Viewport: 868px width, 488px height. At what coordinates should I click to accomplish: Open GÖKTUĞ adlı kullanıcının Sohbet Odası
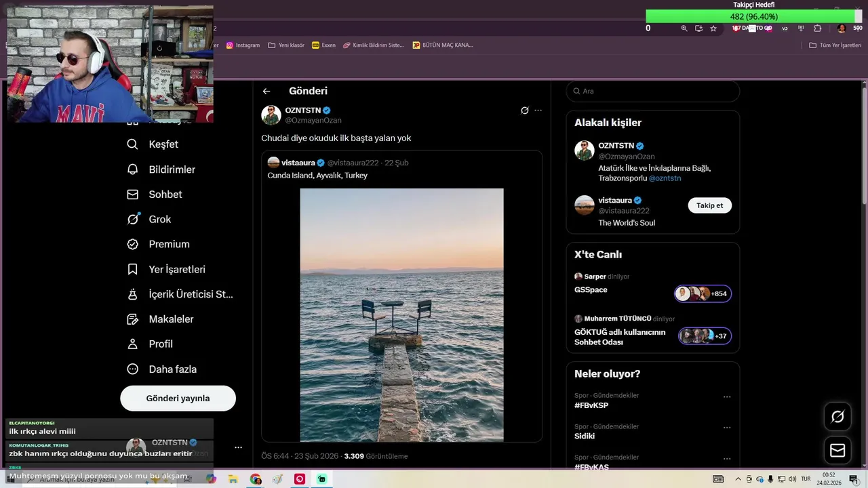[620, 338]
